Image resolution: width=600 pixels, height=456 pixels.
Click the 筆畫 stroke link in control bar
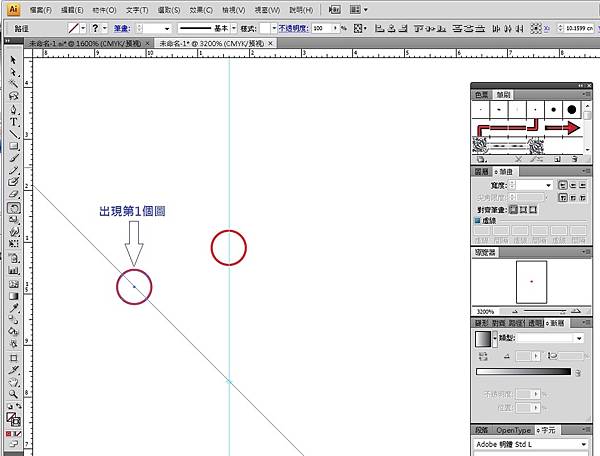click(122, 28)
